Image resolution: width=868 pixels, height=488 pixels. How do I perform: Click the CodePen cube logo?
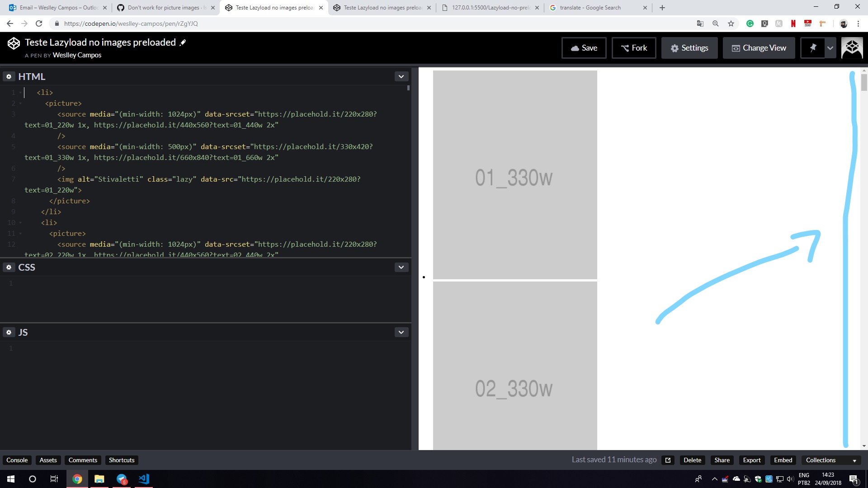coord(14,43)
